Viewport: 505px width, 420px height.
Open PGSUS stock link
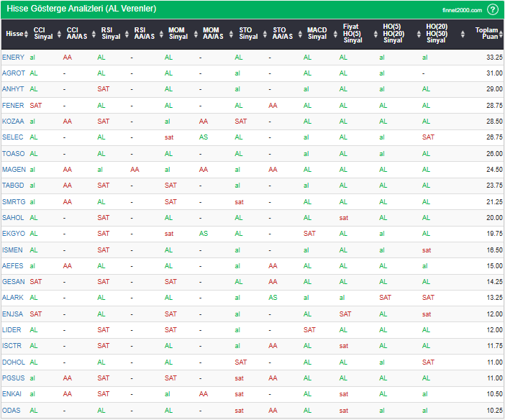[x=13, y=378]
